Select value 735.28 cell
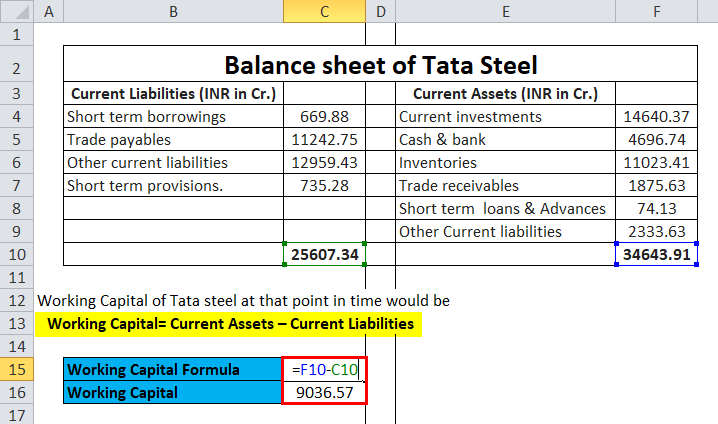 click(x=324, y=185)
